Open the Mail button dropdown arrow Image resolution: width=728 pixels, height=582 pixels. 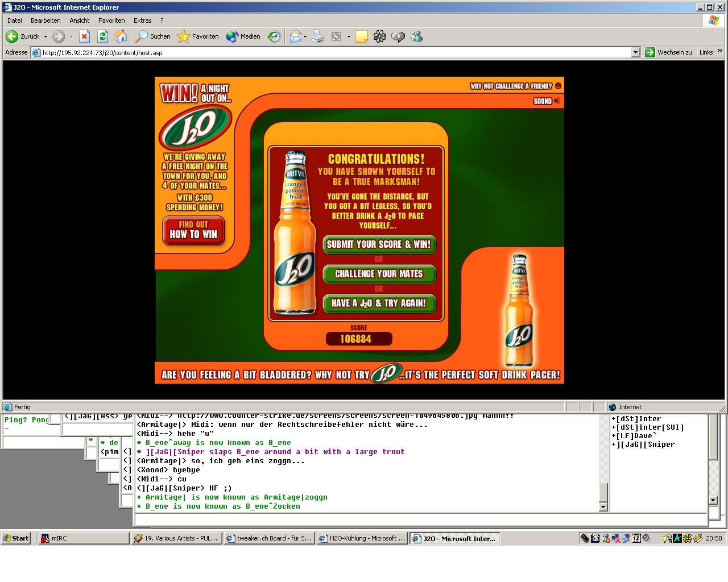pyautogui.click(x=305, y=36)
